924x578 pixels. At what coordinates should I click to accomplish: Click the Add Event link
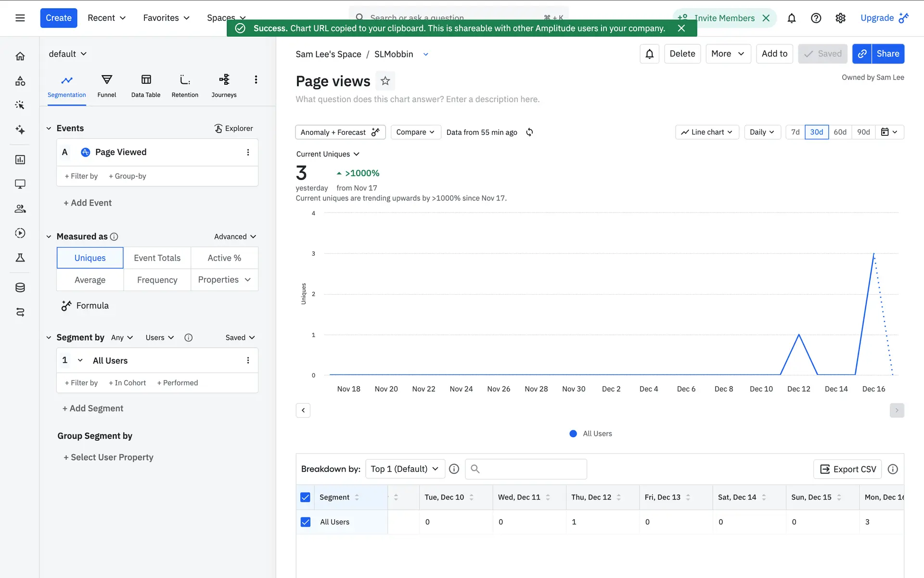88,203
